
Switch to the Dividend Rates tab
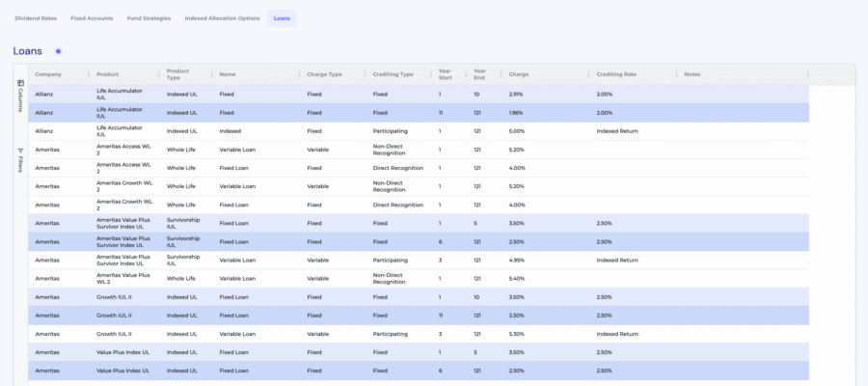[36, 18]
